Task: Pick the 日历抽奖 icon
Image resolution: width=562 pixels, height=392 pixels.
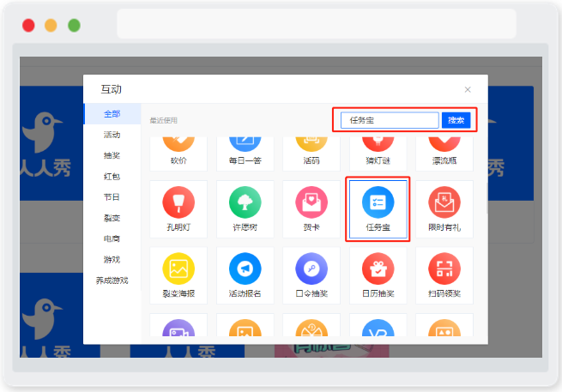Action: pyautogui.click(x=378, y=268)
